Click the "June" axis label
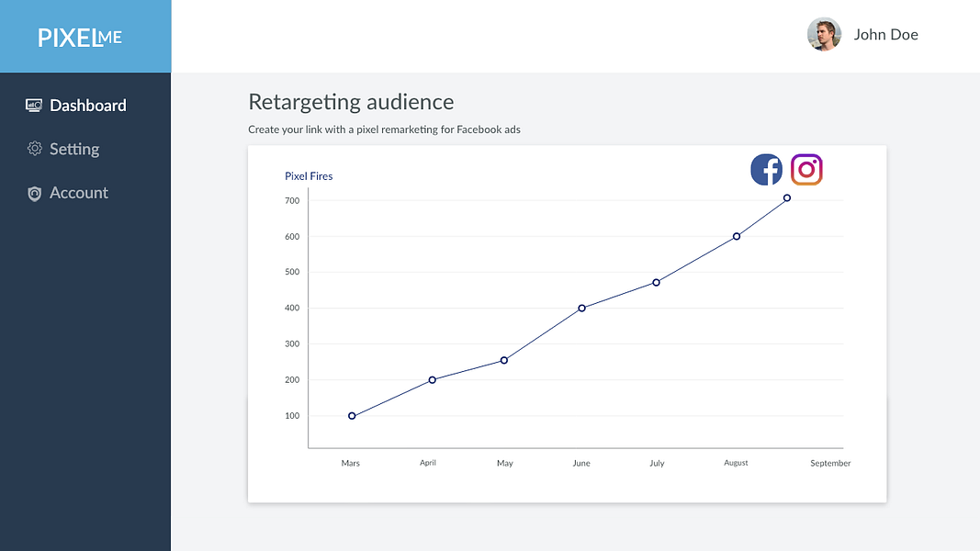This screenshot has height=551, width=980. (581, 463)
